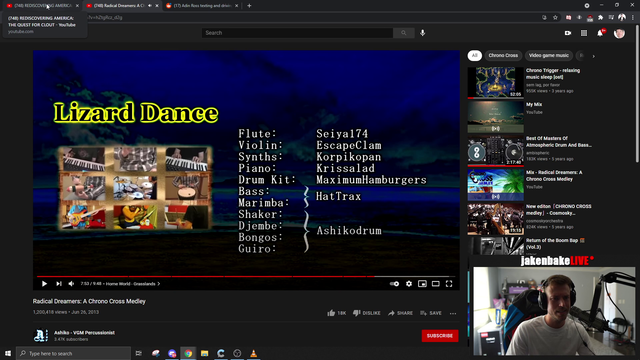This screenshot has height=360, width=640.
Task: Share this video
Action: [400, 313]
